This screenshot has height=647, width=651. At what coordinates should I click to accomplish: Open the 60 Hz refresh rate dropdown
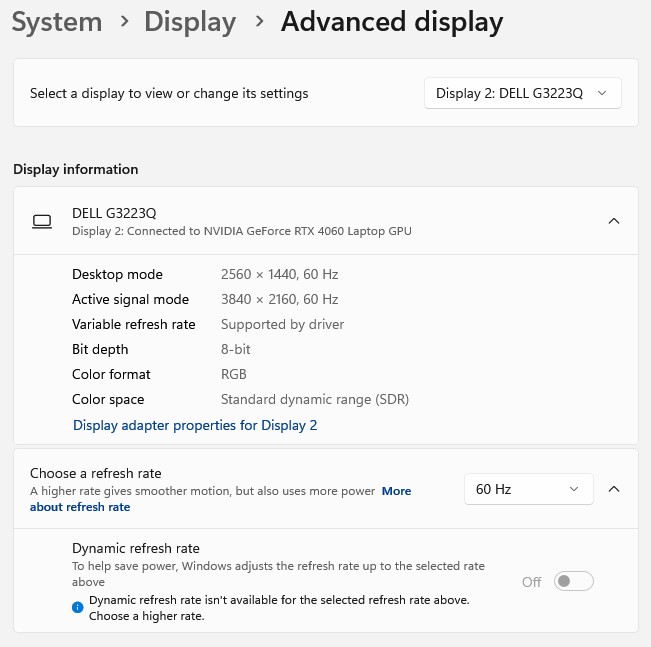(x=529, y=489)
